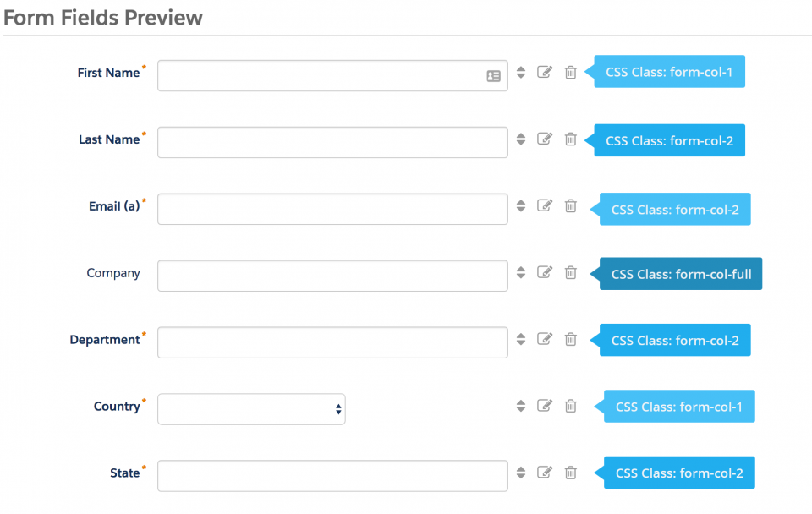Edit the State field
812x514 pixels.
(x=545, y=473)
